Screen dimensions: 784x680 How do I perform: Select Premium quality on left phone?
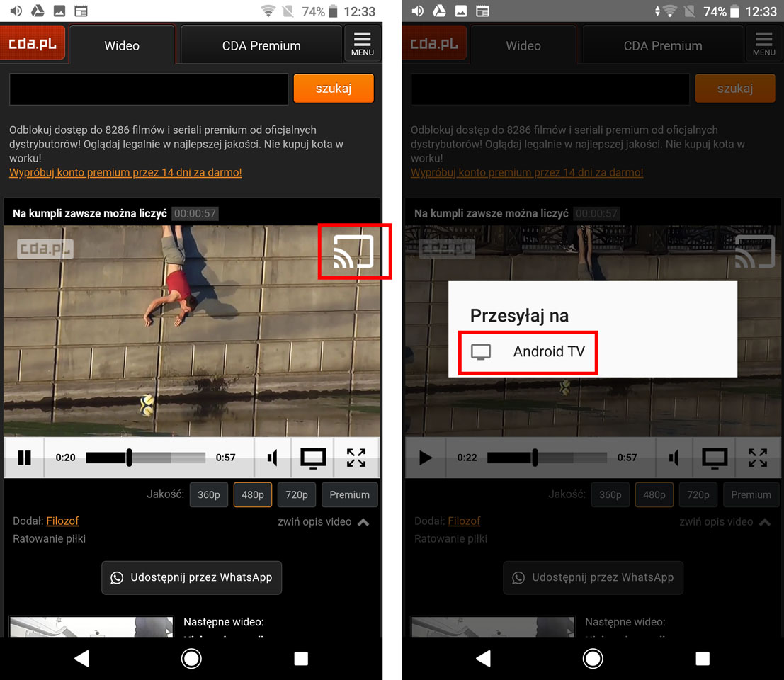point(349,494)
